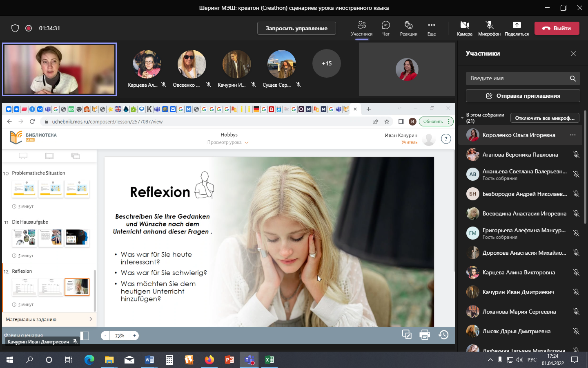Click the zoom in plus button
Viewport: 588px width, 368px height.
pyautogui.click(x=134, y=336)
